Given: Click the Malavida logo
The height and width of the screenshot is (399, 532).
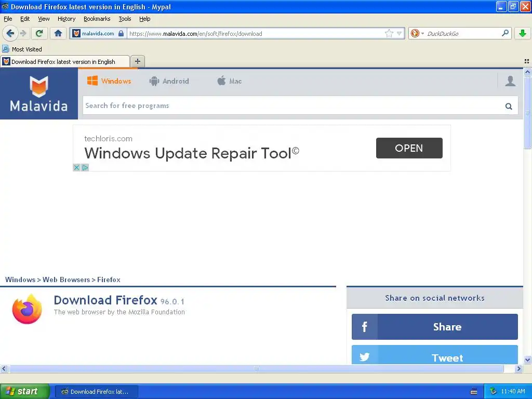Looking at the screenshot, I should 38,94.
